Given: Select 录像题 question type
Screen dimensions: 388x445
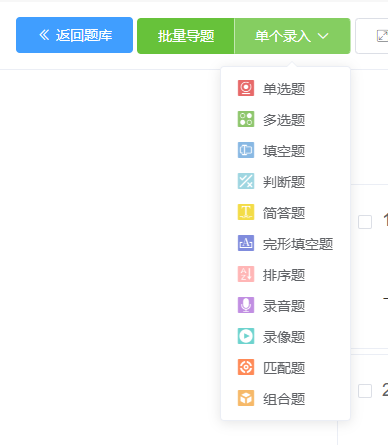Looking at the screenshot, I should 285,337.
